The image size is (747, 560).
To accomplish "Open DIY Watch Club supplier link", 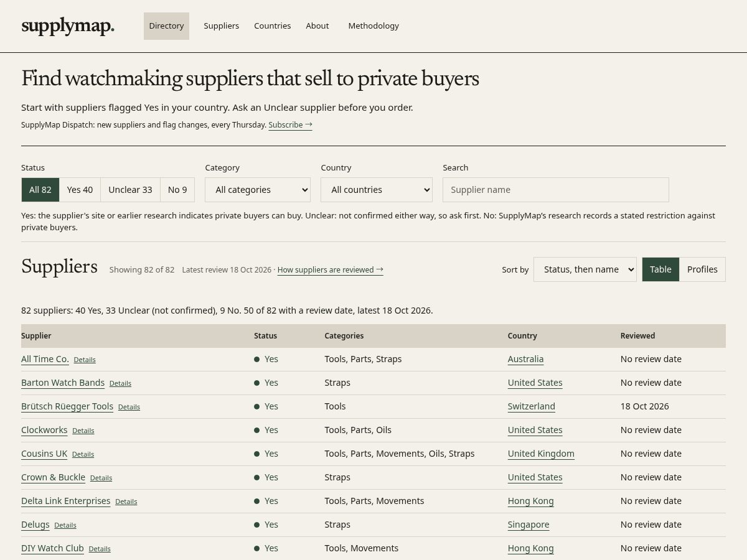I will (x=52, y=548).
